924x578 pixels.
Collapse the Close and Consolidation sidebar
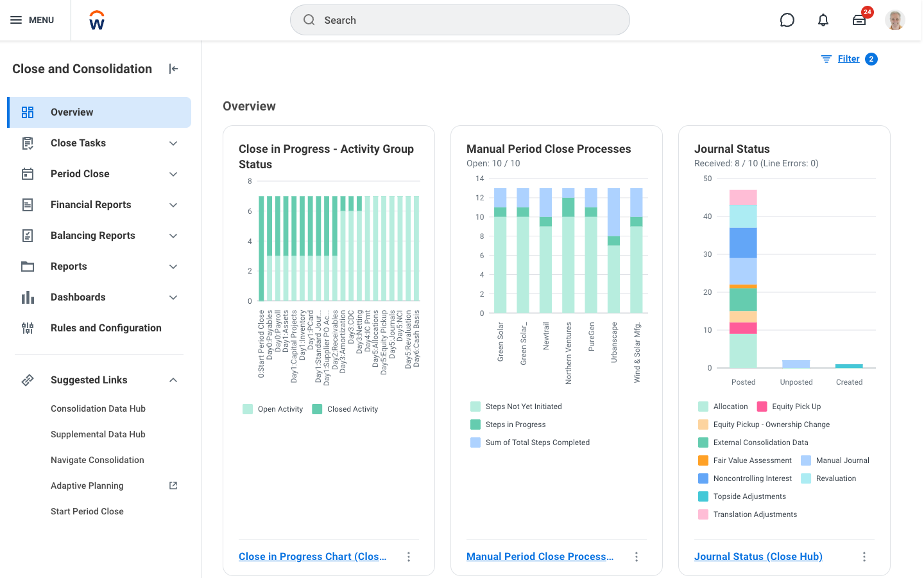[x=173, y=69]
